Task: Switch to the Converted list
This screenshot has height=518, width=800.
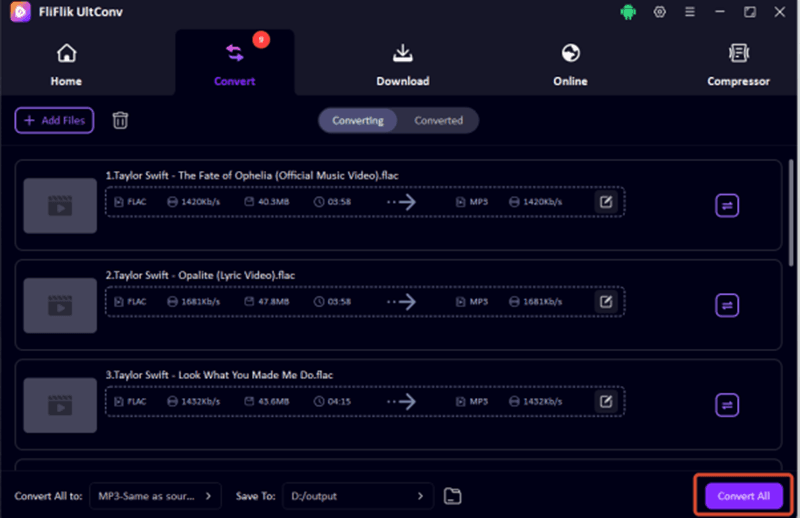Action: [438, 120]
